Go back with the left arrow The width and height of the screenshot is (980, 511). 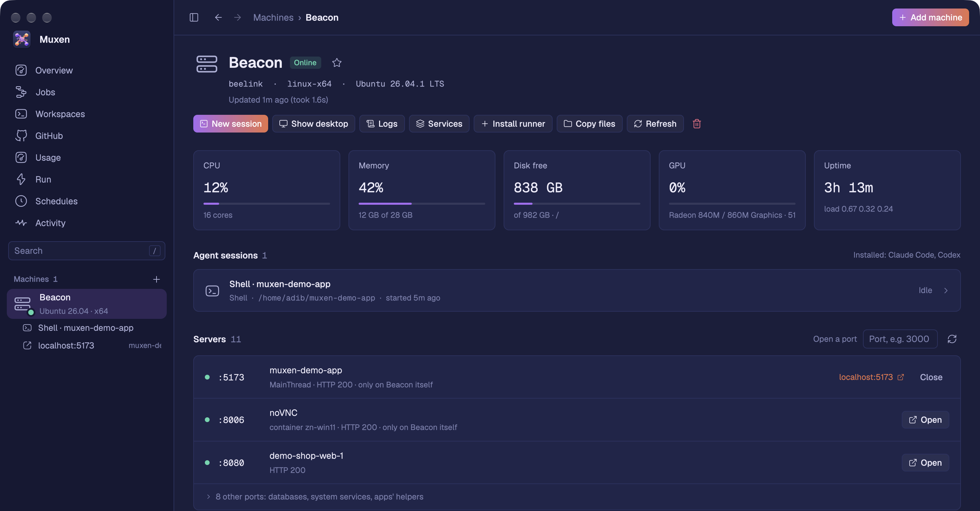[x=218, y=17]
